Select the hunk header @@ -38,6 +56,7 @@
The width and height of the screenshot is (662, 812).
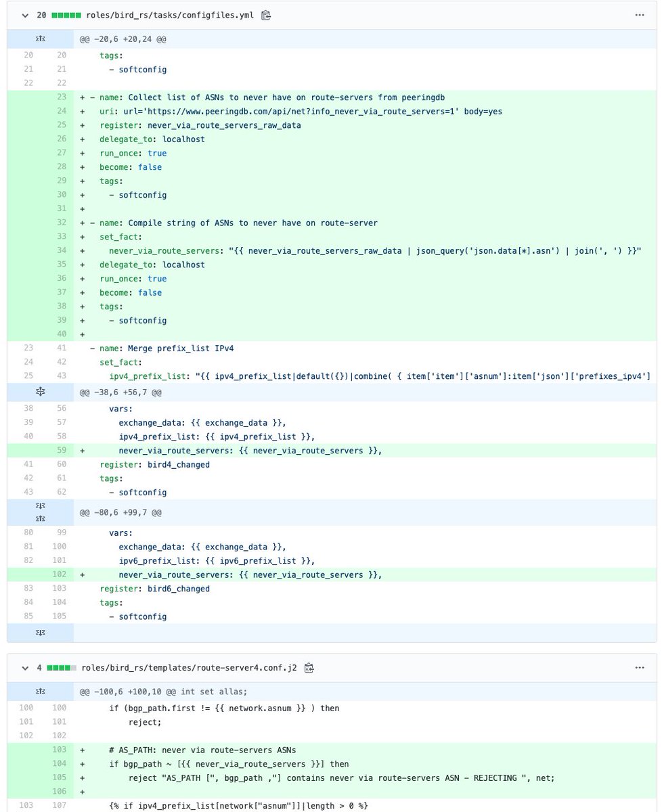coord(121,392)
